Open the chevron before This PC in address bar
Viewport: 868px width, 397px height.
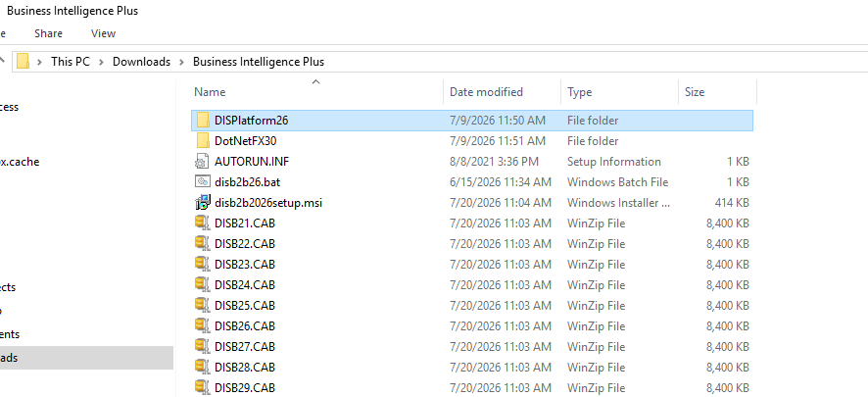pyautogui.click(x=40, y=62)
